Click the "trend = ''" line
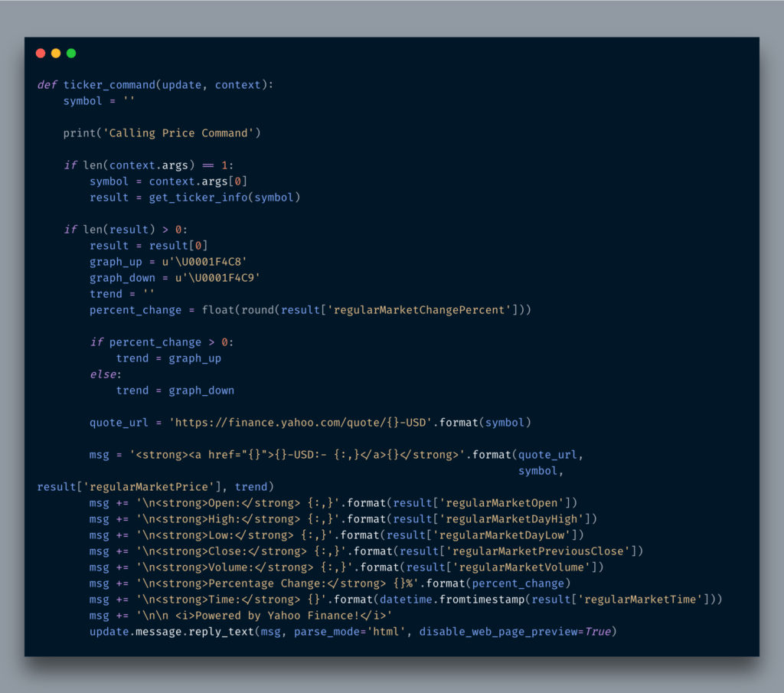This screenshot has width=784, height=693. coord(122,293)
